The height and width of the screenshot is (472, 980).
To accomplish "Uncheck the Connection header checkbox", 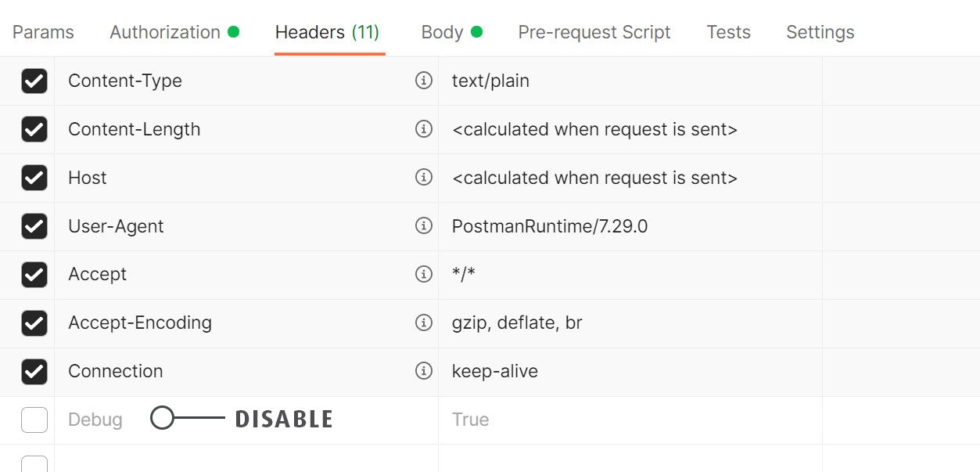I will click(x=34, y=371).
